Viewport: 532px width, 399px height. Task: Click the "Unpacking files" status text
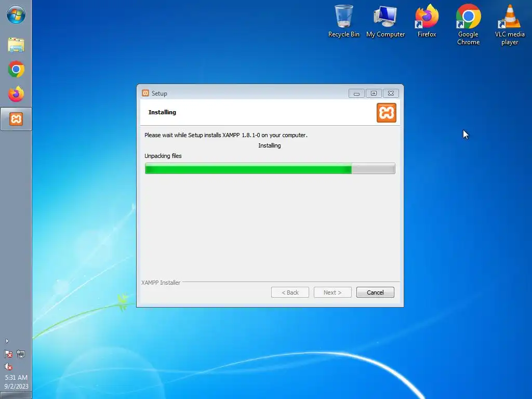click(163, 156)
